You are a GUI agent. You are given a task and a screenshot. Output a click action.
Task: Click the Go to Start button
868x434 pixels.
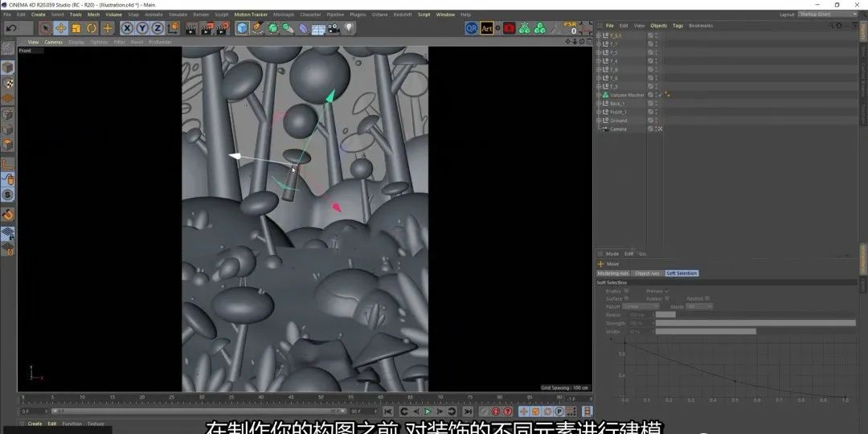pos(388,411)
